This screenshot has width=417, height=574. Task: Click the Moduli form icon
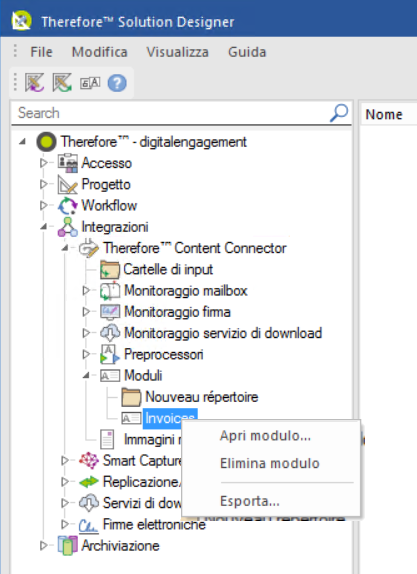pos(110,376)
